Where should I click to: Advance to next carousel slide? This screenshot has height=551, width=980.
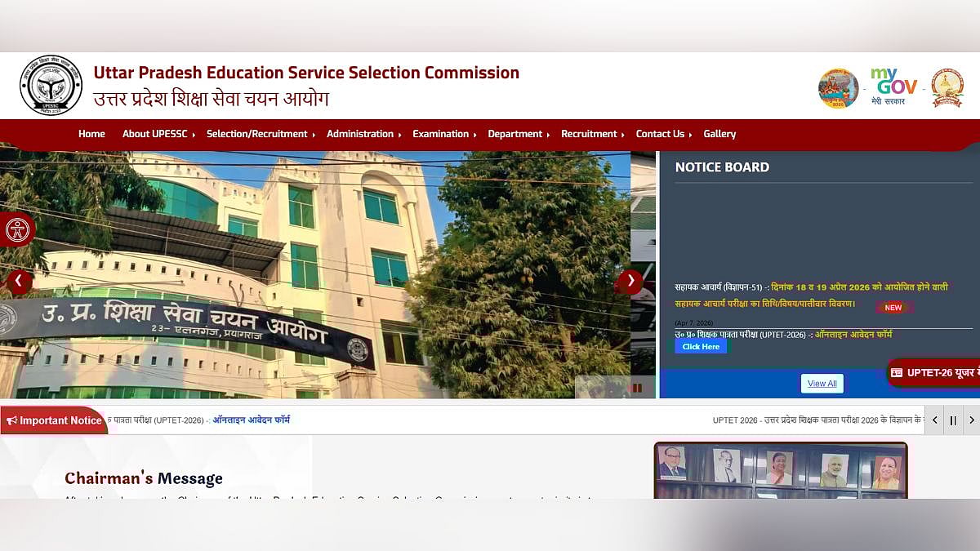(x=630, y=282)
